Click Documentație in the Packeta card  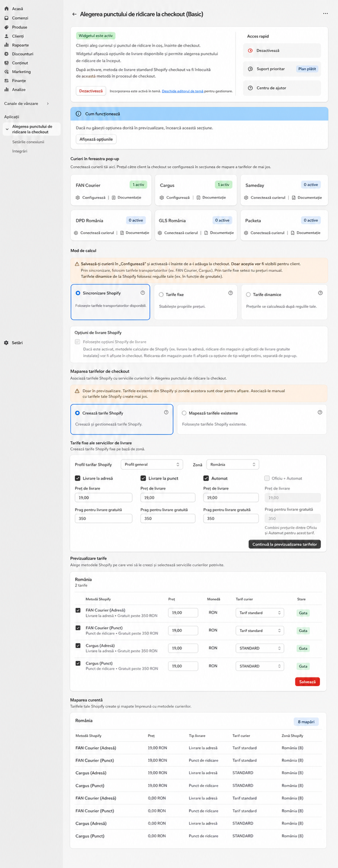[309, 233]
